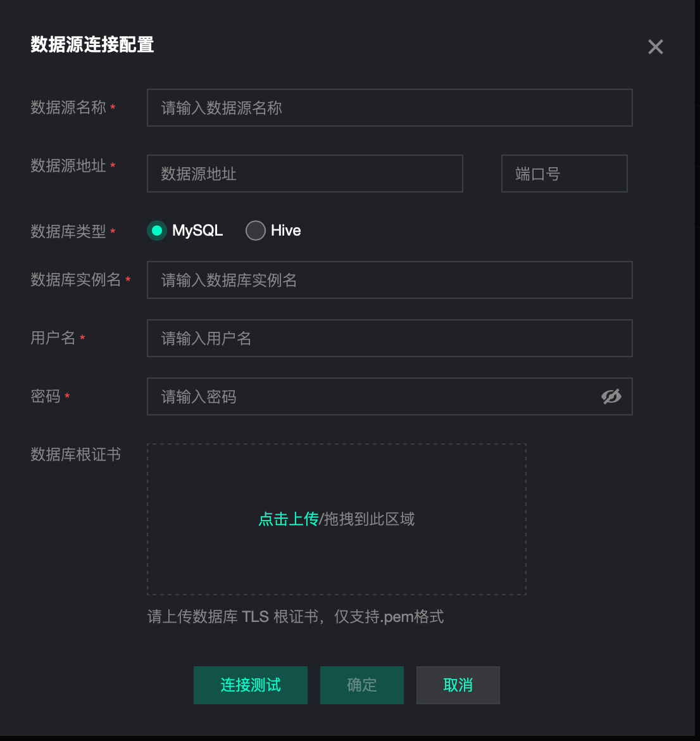Click the 数据源名称 name input field
700x741 pixels.
point(389,108)
